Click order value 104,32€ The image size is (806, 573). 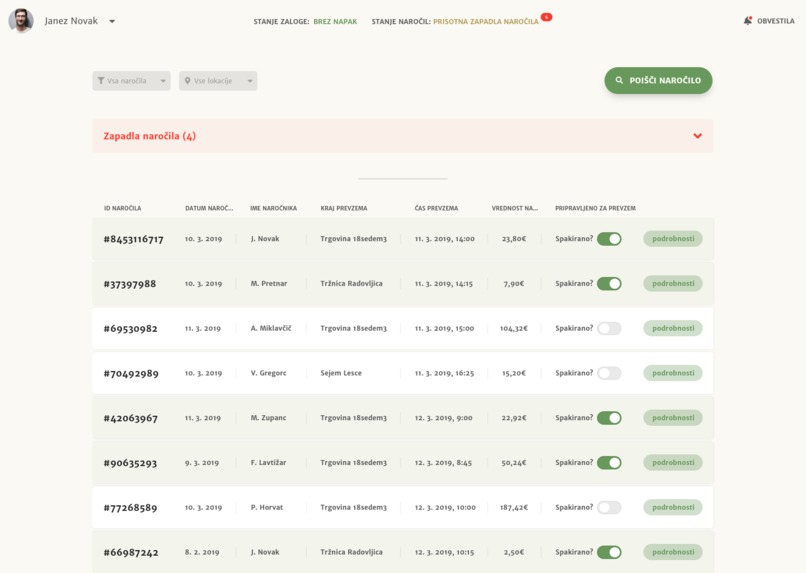[514, 328]
